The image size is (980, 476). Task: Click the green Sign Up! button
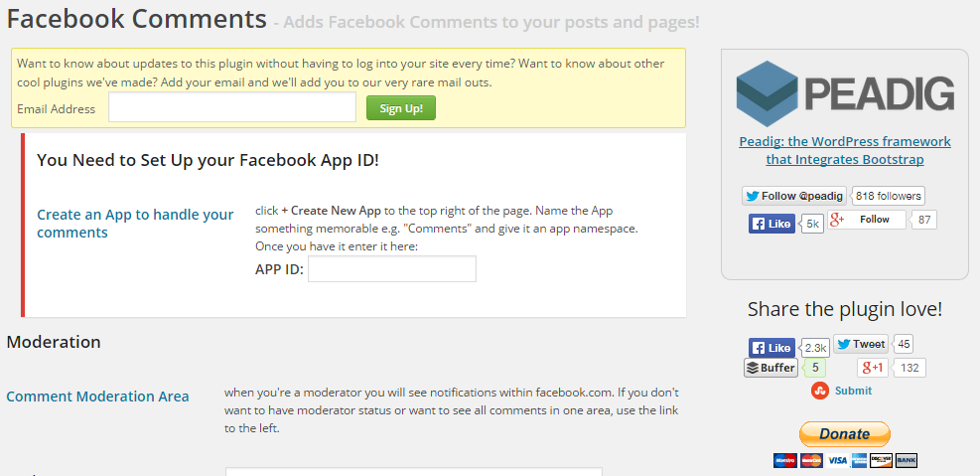click(x=400, y=108)
